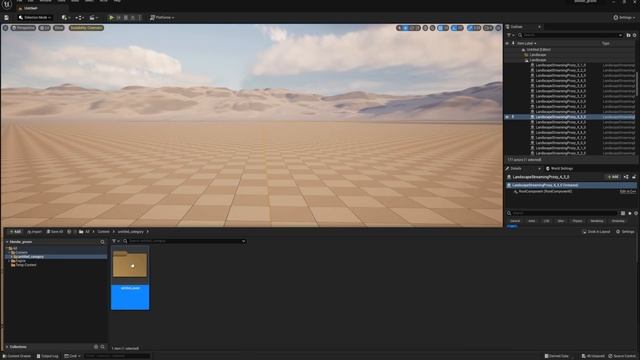The width and height of the screenshot is (640, 360).
Task: Select the Rendering filter in Details
Action: (x=597, y=221)
